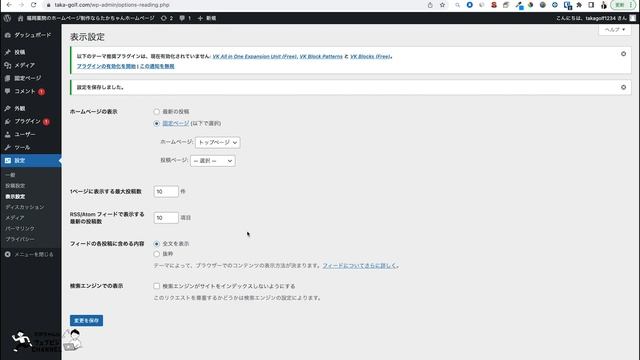This screenshot has width=640, height=360.
Task: Select 抜粋 radio button
Action: [x=156, y=254]
